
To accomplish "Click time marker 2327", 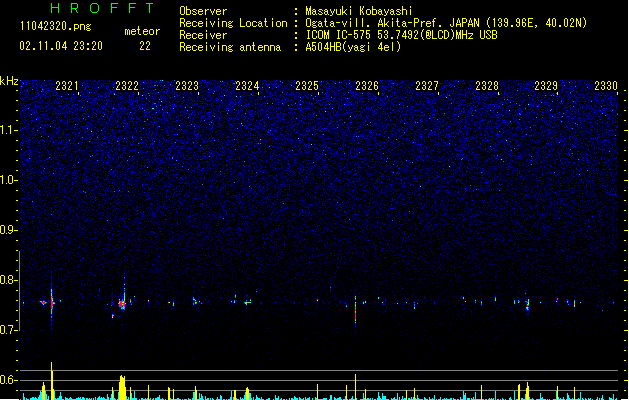I will pos(426,86).
